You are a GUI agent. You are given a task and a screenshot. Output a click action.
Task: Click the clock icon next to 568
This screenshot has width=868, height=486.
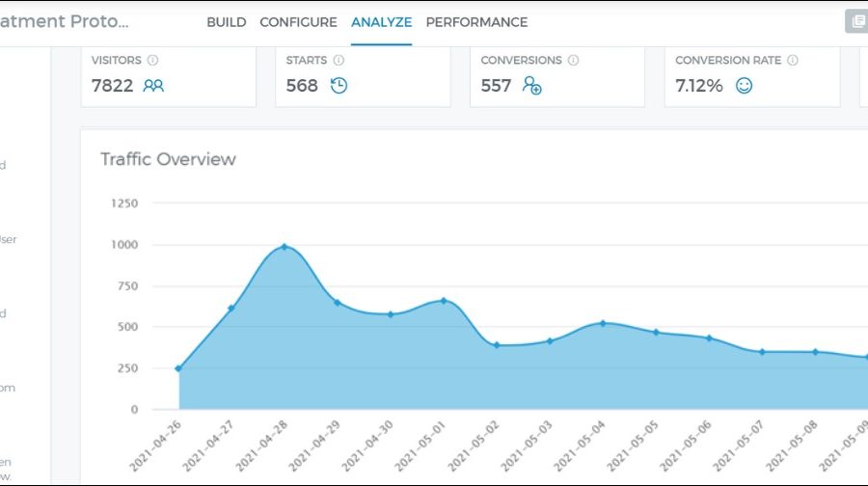coord(339,86)
